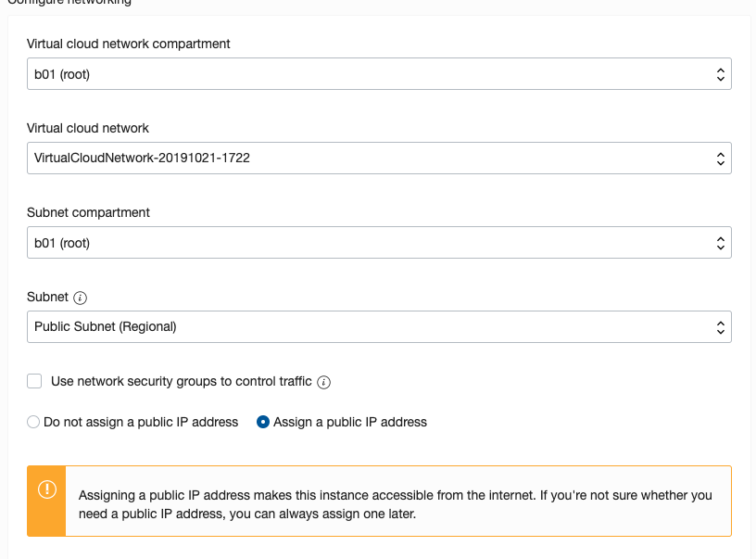Click the arrows on the Public Subnet (Regional) selector
This screenshot has width=756, height=559.
721,327
